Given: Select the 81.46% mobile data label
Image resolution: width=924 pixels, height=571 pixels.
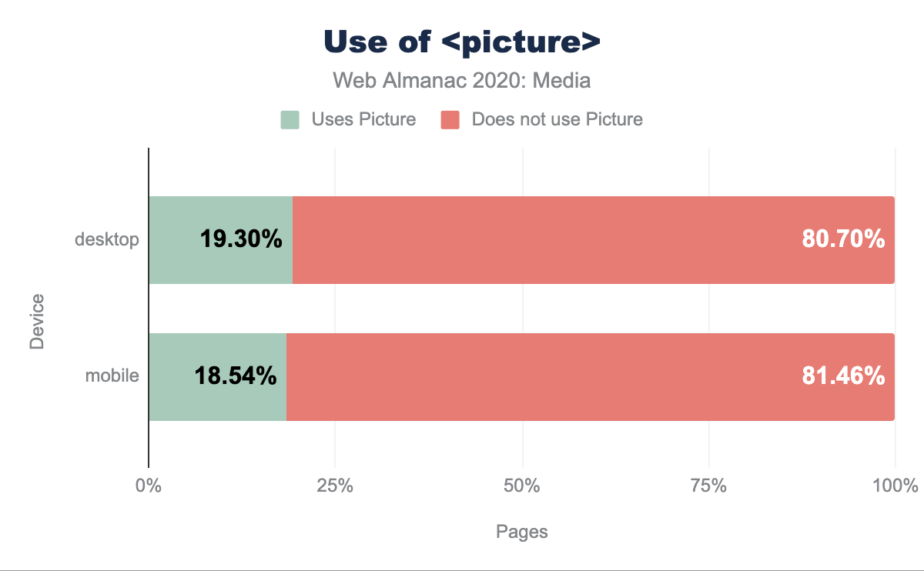Looking at the screenshot, I should pos(843,376).
